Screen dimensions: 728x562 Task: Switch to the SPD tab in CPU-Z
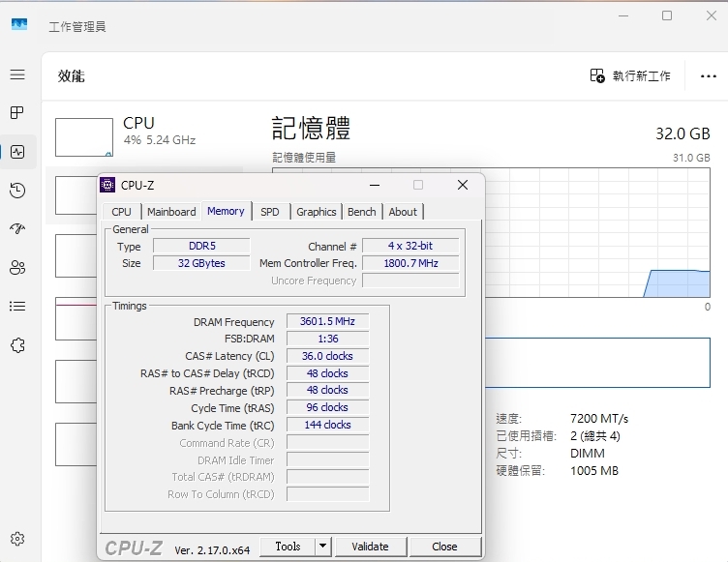point(270,212)
